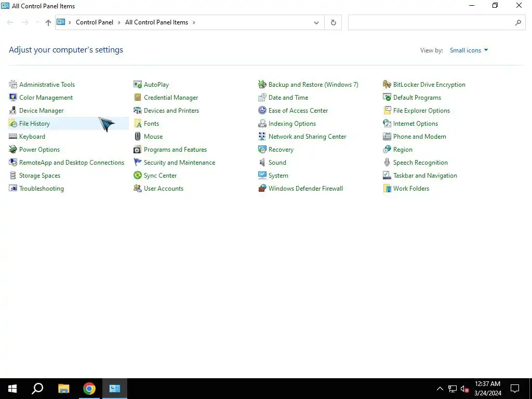
Task: Open the Network and Sharing Center icon
Action: pos(262,137)
